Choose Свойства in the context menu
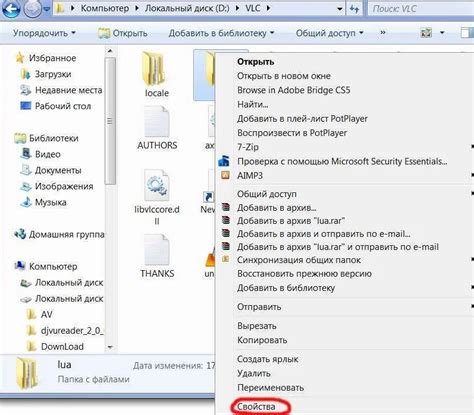The width and height of the screenshot is (474, 415). point(256,407)
